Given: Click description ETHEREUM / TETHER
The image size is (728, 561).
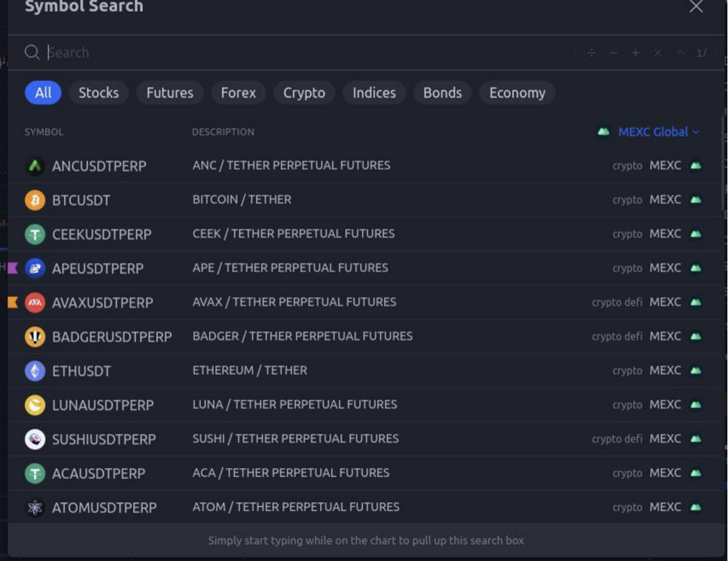Looking at the screenshot, I should [250, 370].
